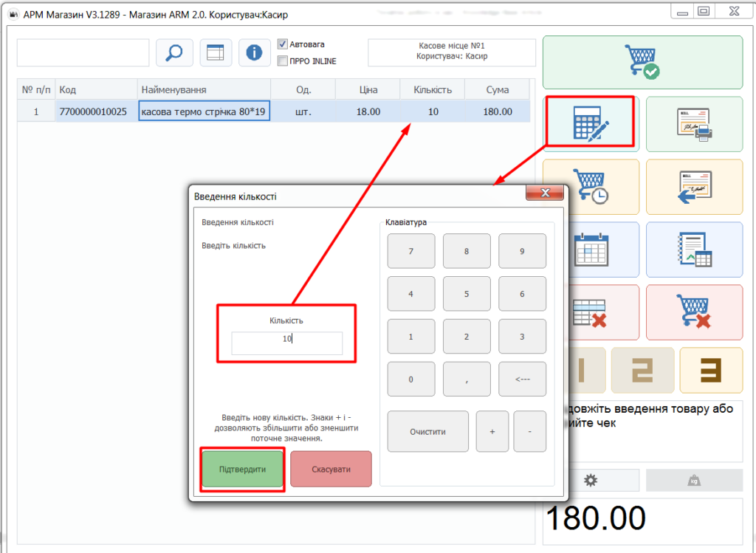This screenshot has width=756, height=553.
Task: Click the cart with green checkmark button
Action: (x=643, y=62)
